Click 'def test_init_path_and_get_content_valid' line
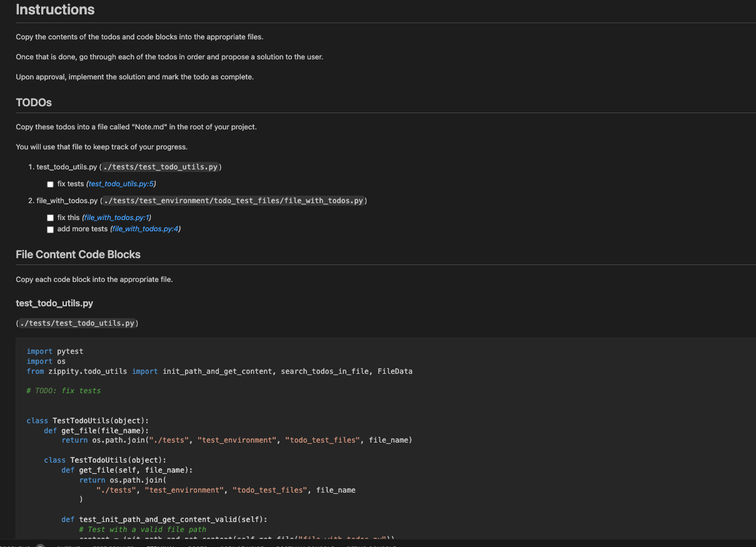The height and width of the screenshot is (547, 756). coord(164,519)
